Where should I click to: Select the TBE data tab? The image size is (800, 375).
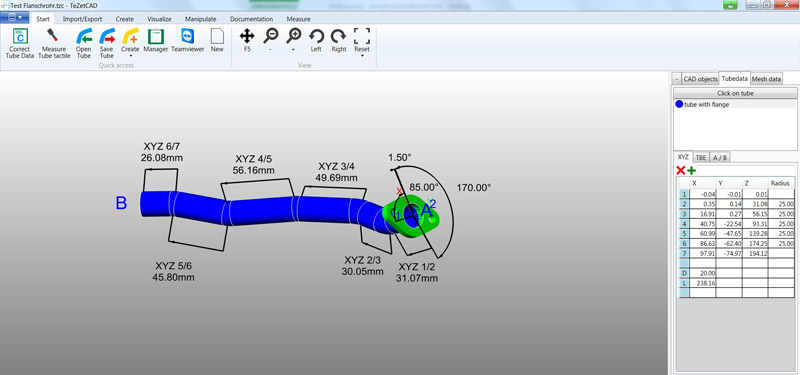coord(701,158)
